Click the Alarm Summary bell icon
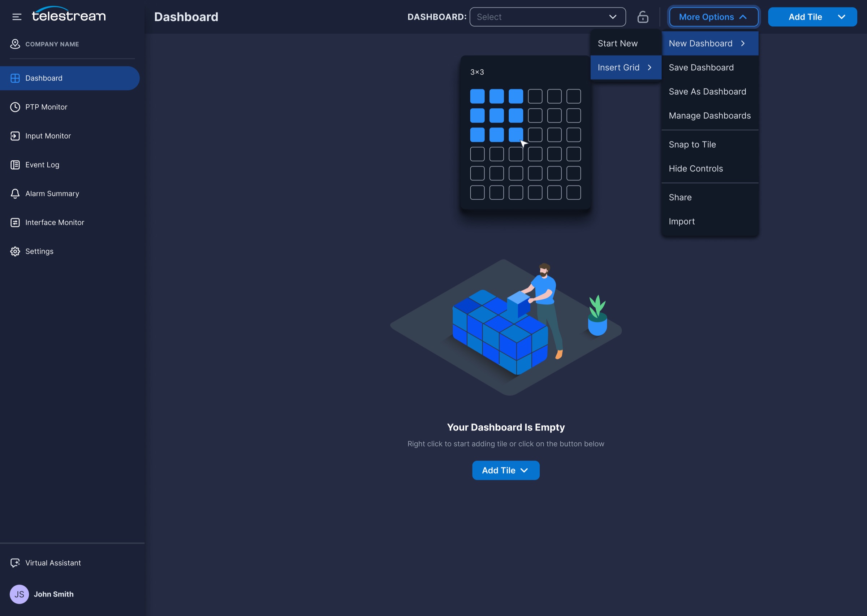Screen dimensions: 867x616 15,194
